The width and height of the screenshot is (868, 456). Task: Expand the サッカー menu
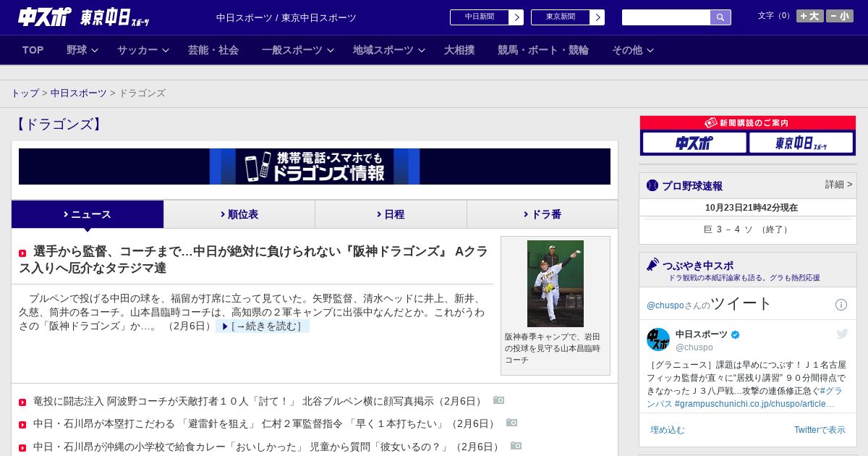click(x=143, y=50)
